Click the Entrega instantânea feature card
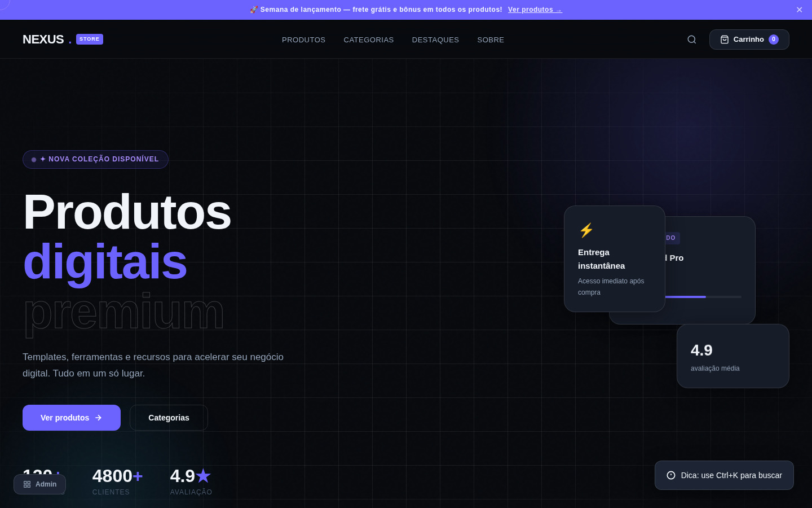 click(615, 259)
